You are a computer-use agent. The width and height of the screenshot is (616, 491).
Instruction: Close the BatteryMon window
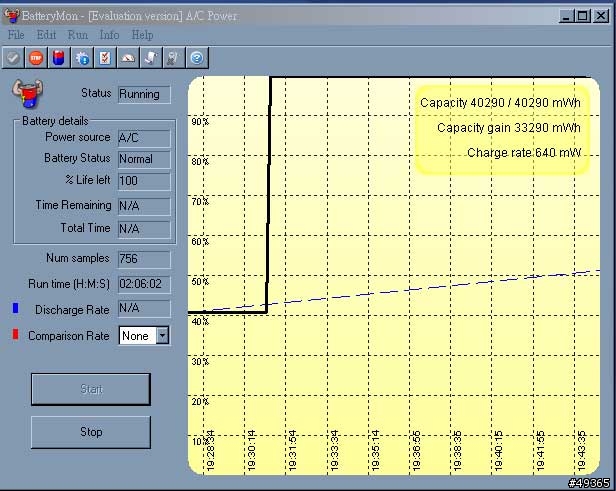point(601,16)
